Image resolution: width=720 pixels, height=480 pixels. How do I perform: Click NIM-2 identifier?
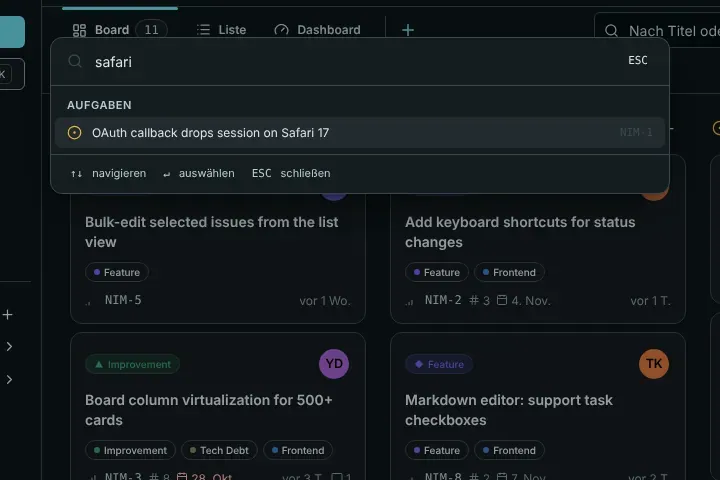pos(443,300)
